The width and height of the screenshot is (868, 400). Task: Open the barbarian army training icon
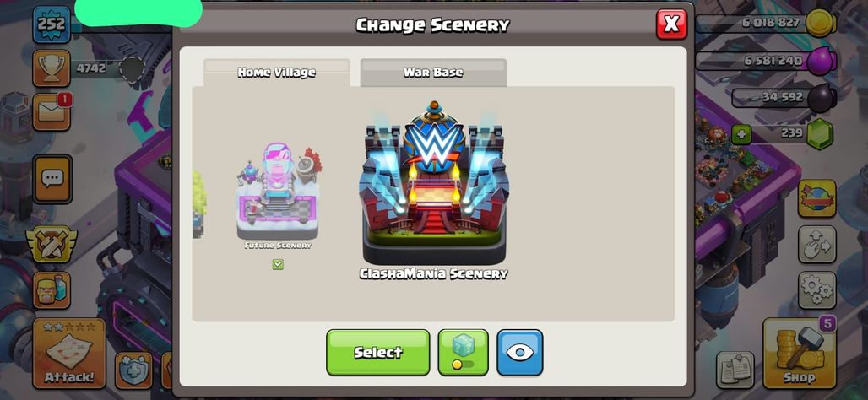52,289
